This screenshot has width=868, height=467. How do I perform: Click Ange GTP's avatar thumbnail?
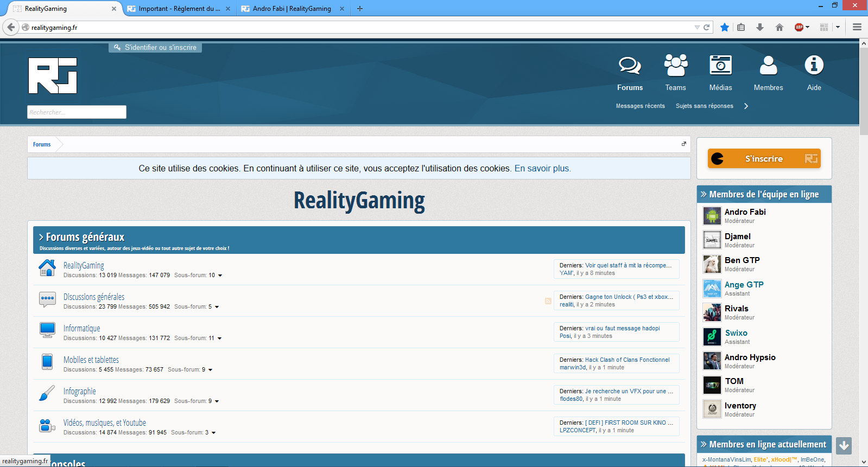[712, 288]
